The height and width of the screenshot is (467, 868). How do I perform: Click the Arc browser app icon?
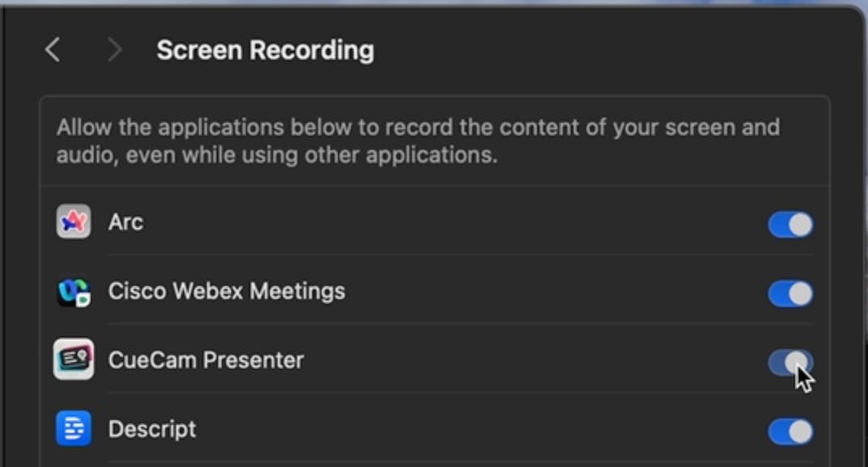click(x=74, y=221)
